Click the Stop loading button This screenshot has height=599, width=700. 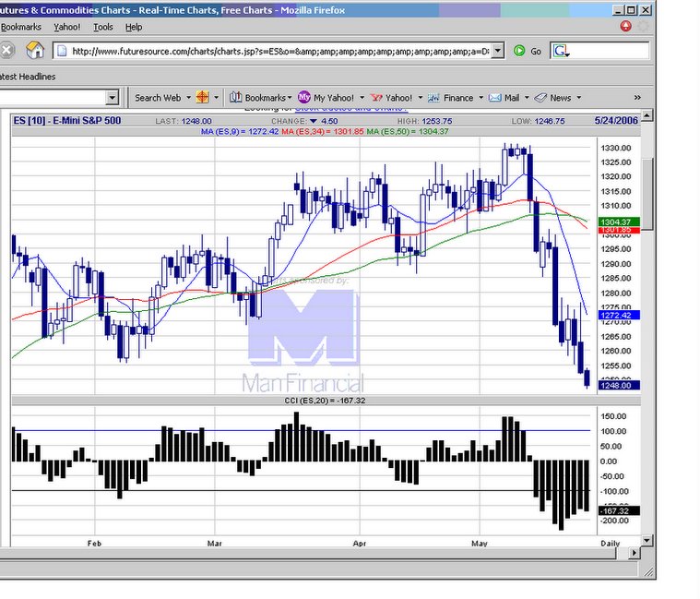pos(6,50)
